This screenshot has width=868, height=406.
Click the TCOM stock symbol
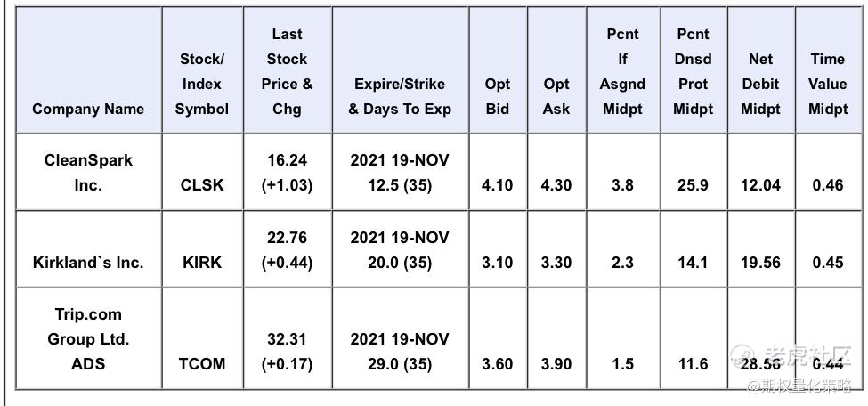coord(202,364)
